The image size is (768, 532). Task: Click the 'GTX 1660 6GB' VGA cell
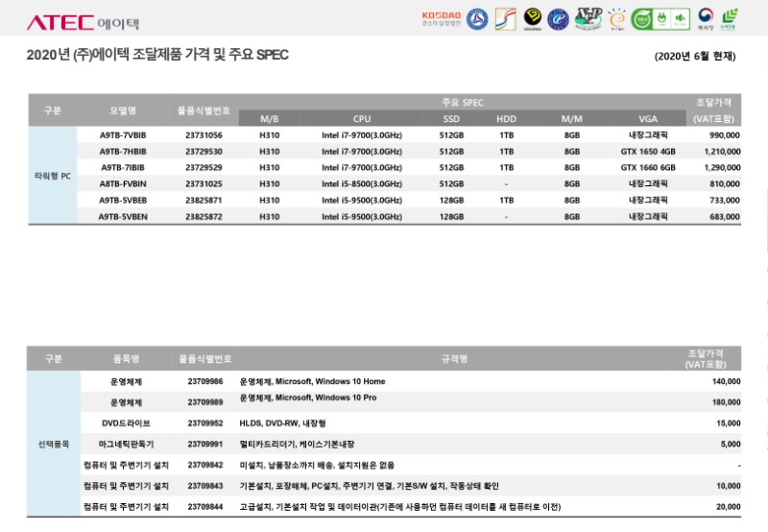648,167
